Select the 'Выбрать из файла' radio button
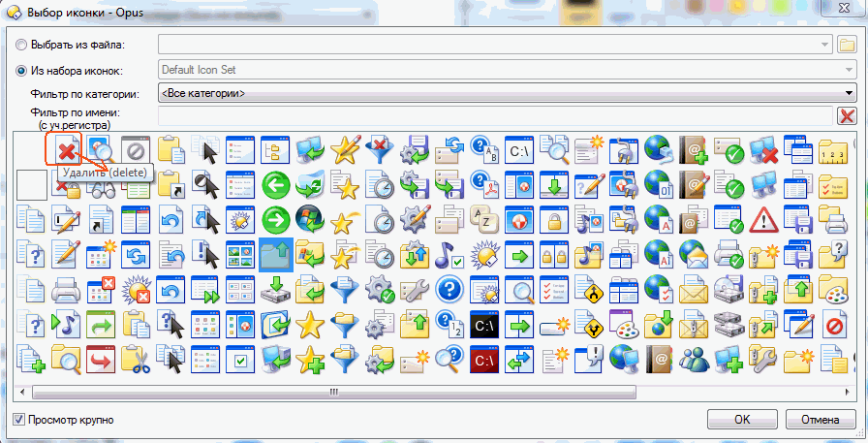Image resolution: width=868 pixels, height=443 pixels. [x=22, y=45]
